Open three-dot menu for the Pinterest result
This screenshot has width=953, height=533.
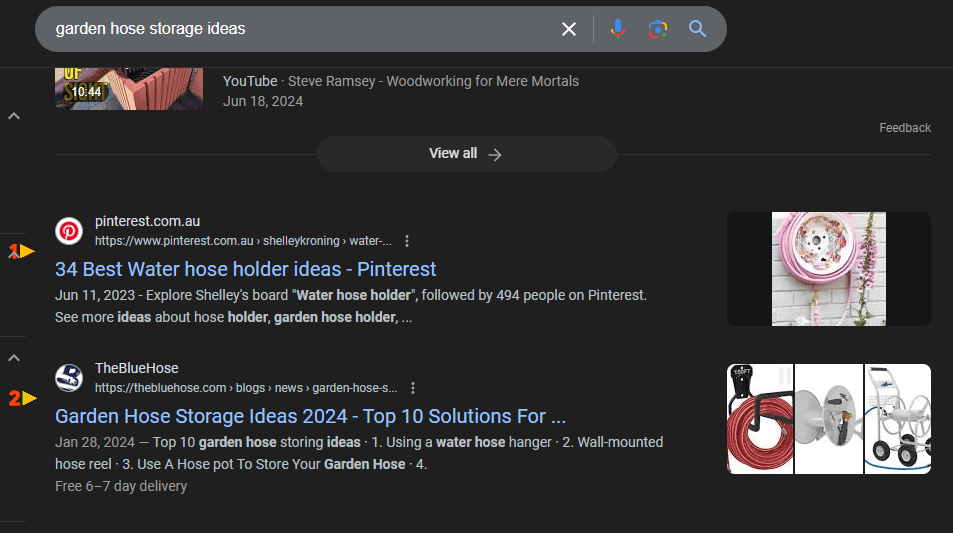point(407,241)
